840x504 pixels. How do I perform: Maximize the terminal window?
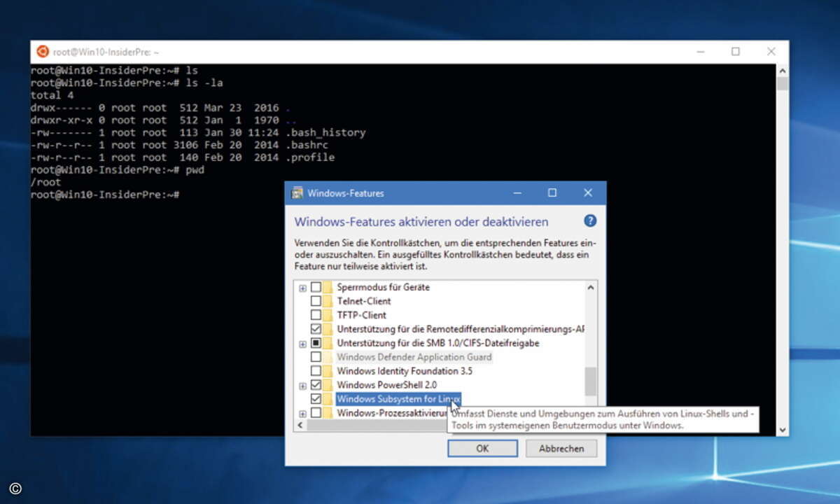click(736, 52)
